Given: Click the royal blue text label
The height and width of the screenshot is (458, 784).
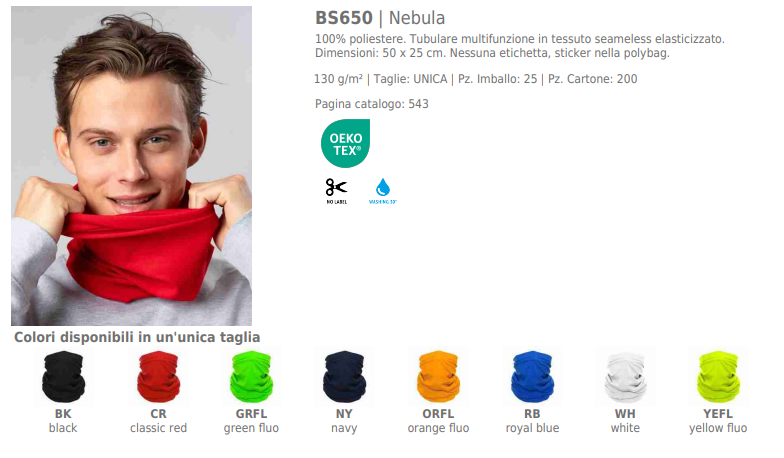Looking at the screenshot, I should click(532, 428).
